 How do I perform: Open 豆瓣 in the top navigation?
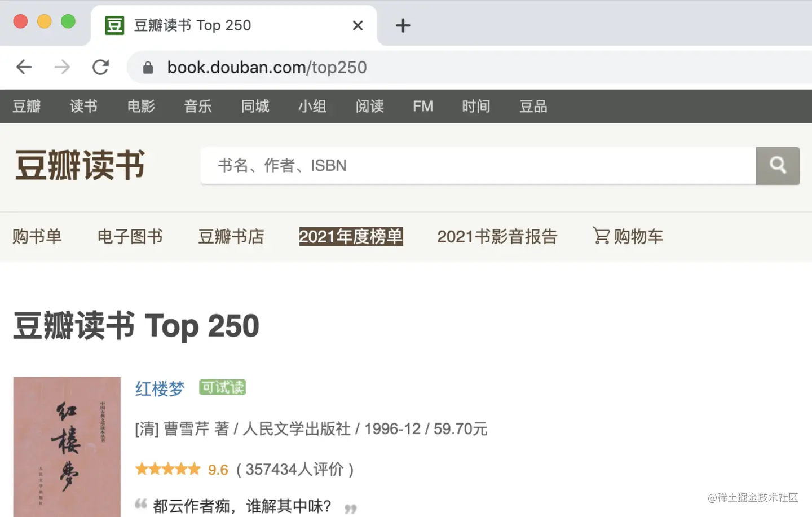pos(27,106)
